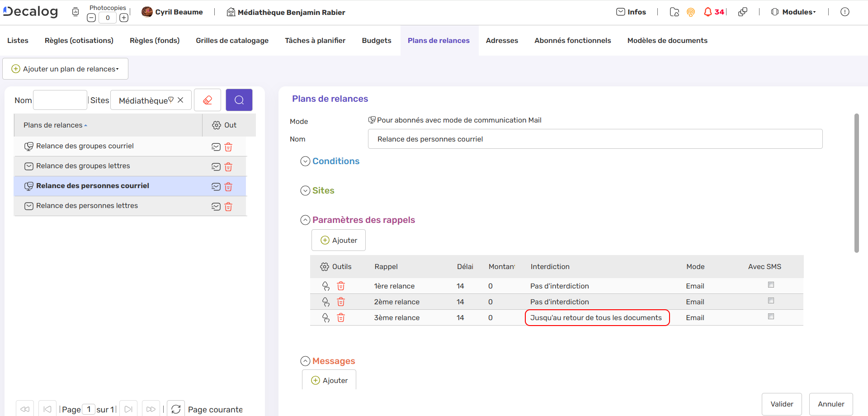Click the Valider button
Viewport: 868px width, 416px height.
click(x=782, y=404)
